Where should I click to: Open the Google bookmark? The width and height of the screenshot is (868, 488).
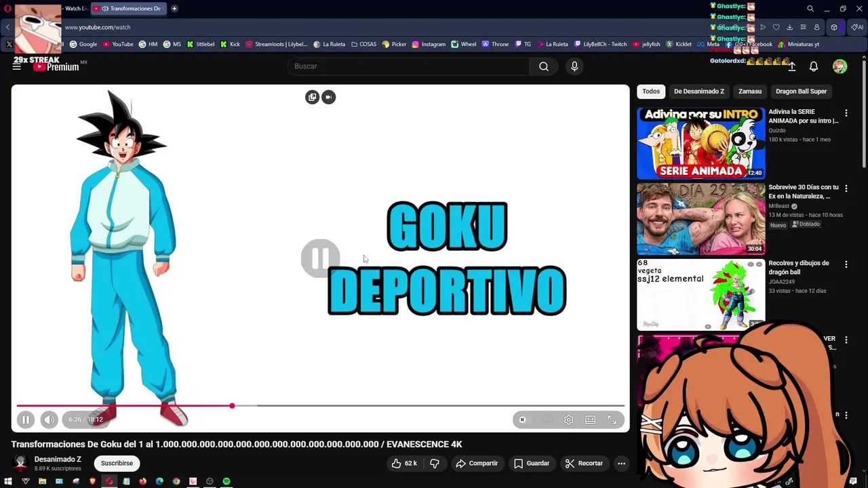pyautogui.click(x=83, y=45)
